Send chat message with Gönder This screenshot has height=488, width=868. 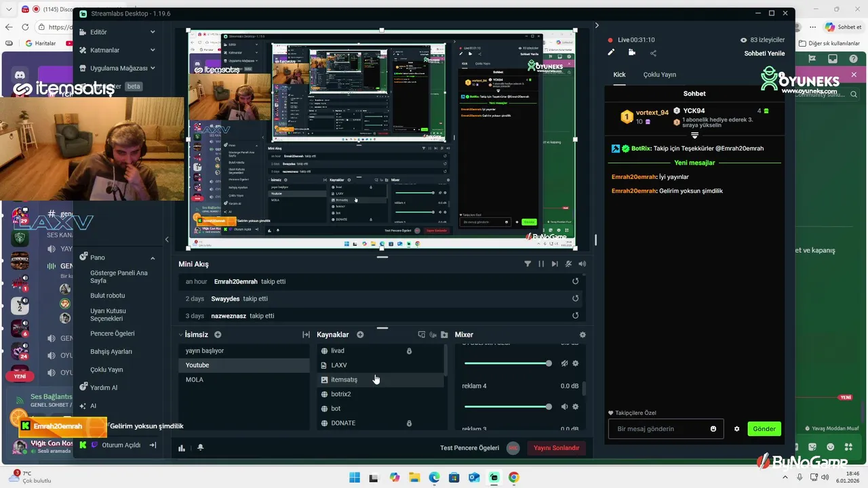coord(764,429)
